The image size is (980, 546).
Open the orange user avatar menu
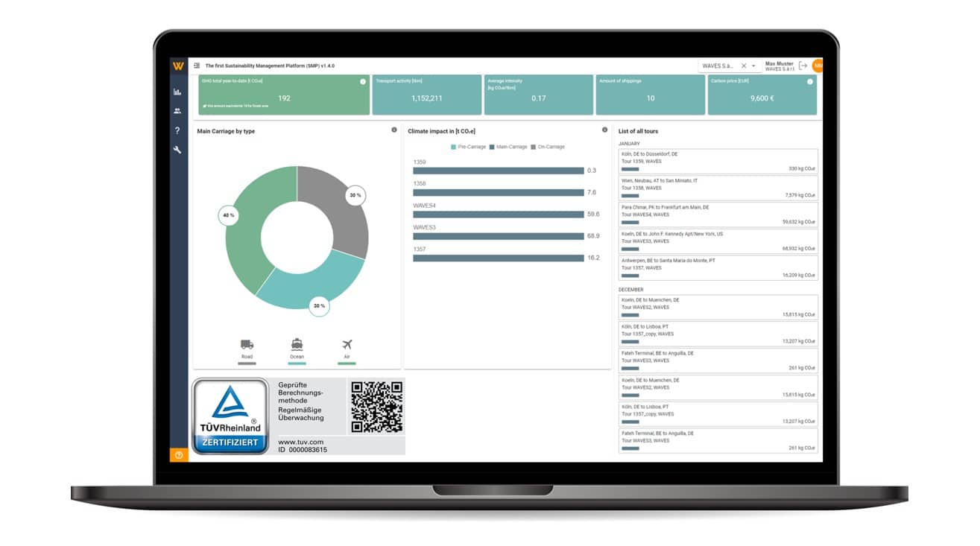point(818,66)
